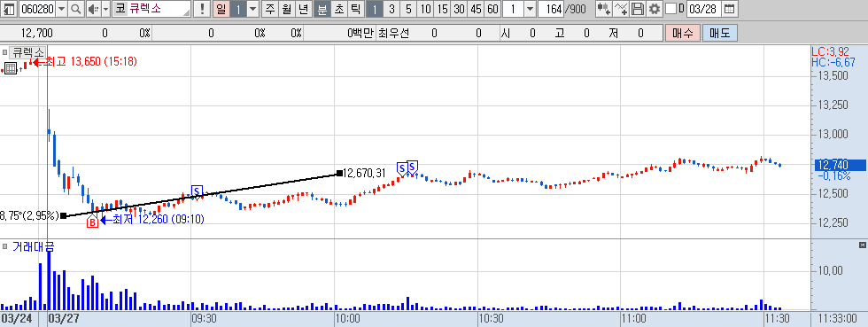Screen dimensions: 868x327
Task: Click the 164 candle count field
Action: [550, 9]
